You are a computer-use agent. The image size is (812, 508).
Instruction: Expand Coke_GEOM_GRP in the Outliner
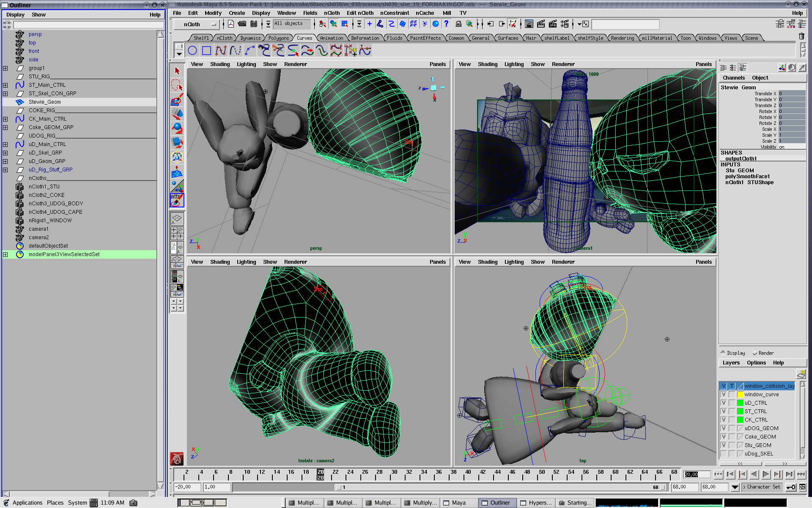pos(5,127)
